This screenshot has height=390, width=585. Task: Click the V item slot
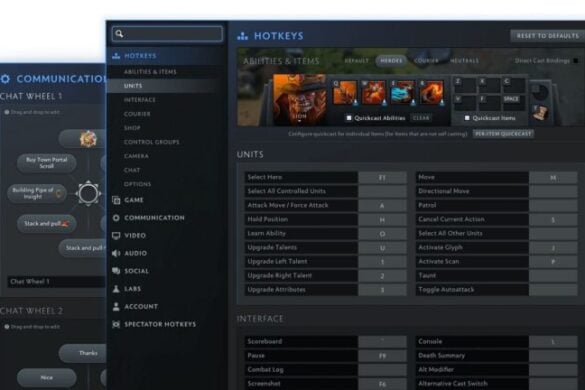(465, 102)
